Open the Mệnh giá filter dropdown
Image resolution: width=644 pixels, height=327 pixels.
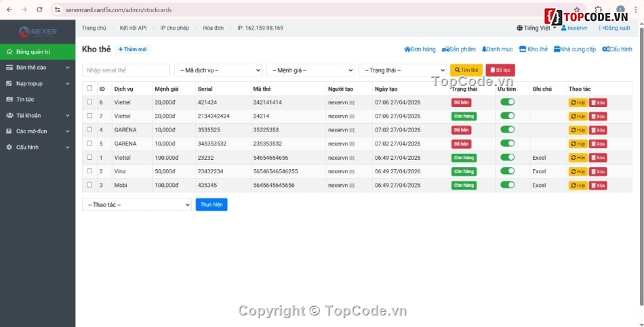310,70
